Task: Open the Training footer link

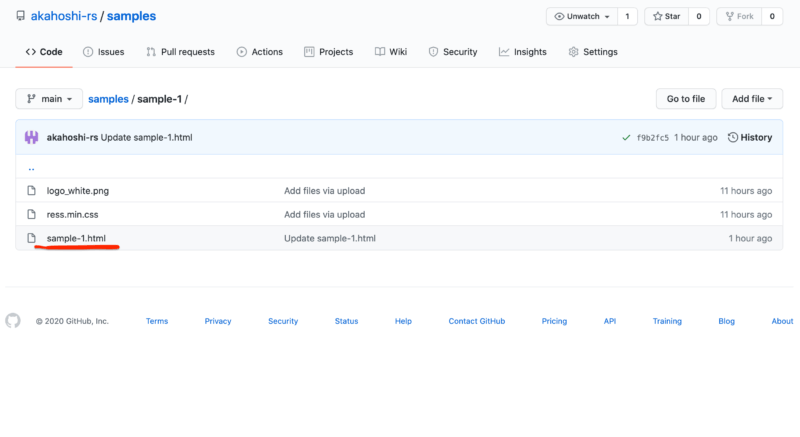Action: click(667, 321)
